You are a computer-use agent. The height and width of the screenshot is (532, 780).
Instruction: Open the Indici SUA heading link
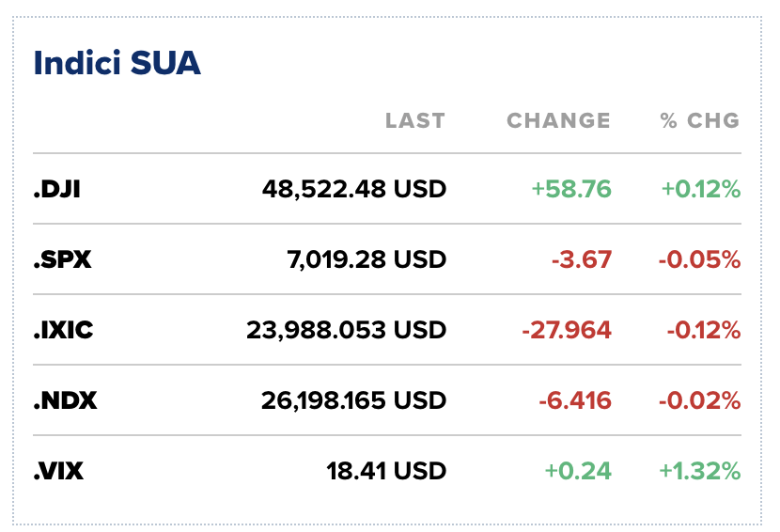point(117,64)
